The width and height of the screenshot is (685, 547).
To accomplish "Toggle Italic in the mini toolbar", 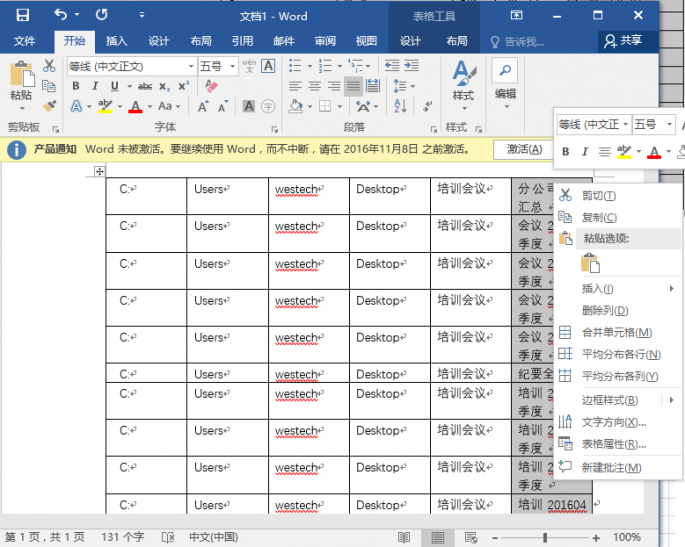I will click(585, 152).
